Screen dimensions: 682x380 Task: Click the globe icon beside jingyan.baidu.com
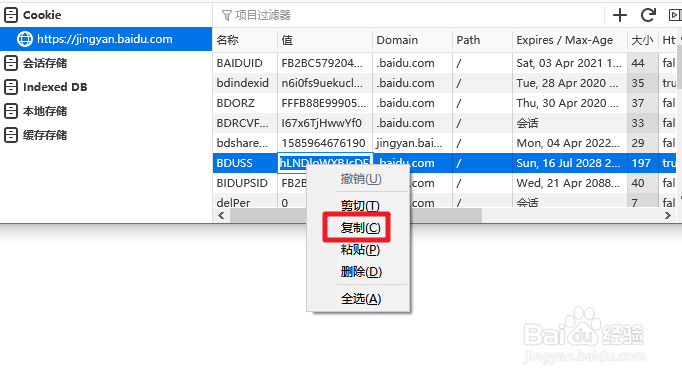pos(25,39)
